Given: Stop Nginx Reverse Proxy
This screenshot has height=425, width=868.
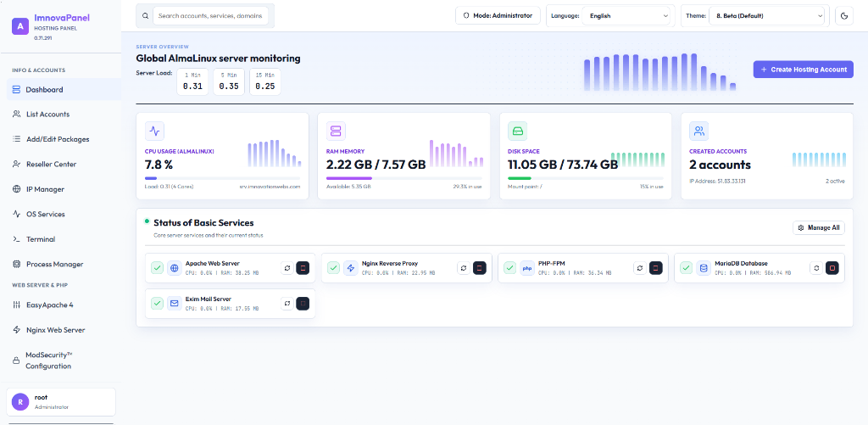Looking at the screenshot, I should tap(480, 268).
